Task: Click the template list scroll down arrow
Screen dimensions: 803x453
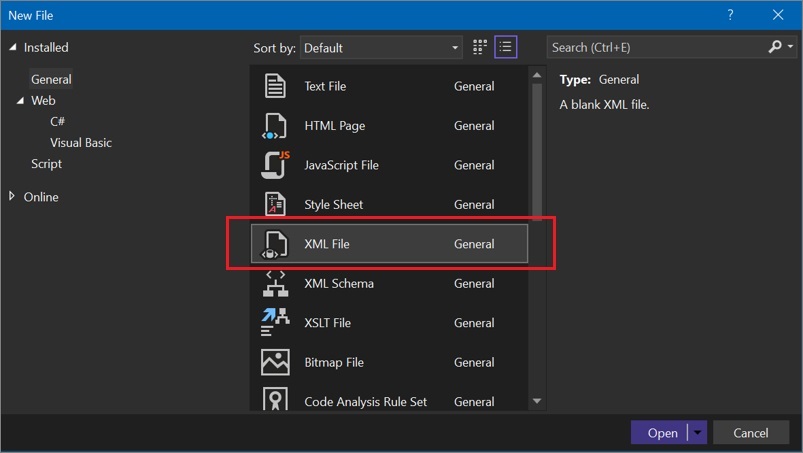Action: click(x=537, y=401)
